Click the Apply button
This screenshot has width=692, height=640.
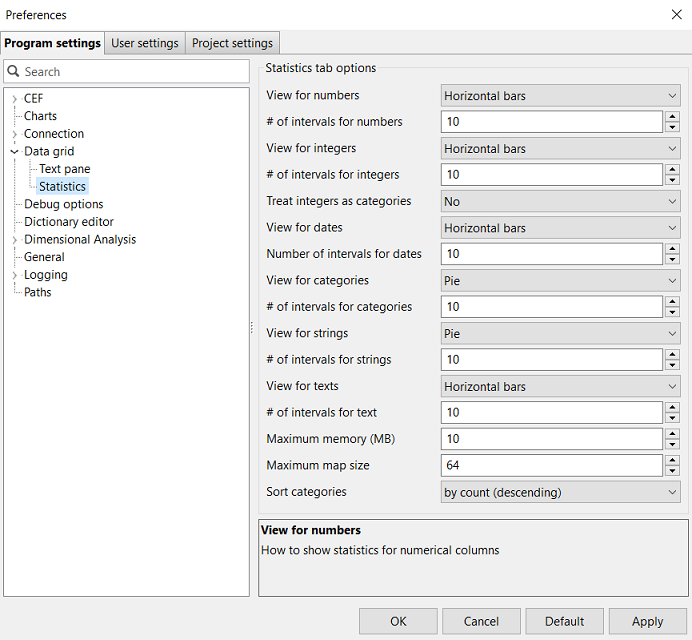click(x=647, y=621)
